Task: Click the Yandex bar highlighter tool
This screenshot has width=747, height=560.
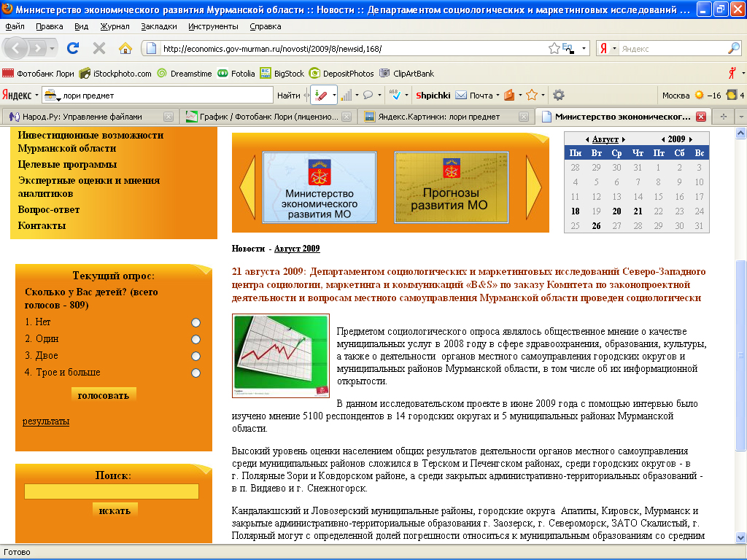Action: click(x=321, y=96)
